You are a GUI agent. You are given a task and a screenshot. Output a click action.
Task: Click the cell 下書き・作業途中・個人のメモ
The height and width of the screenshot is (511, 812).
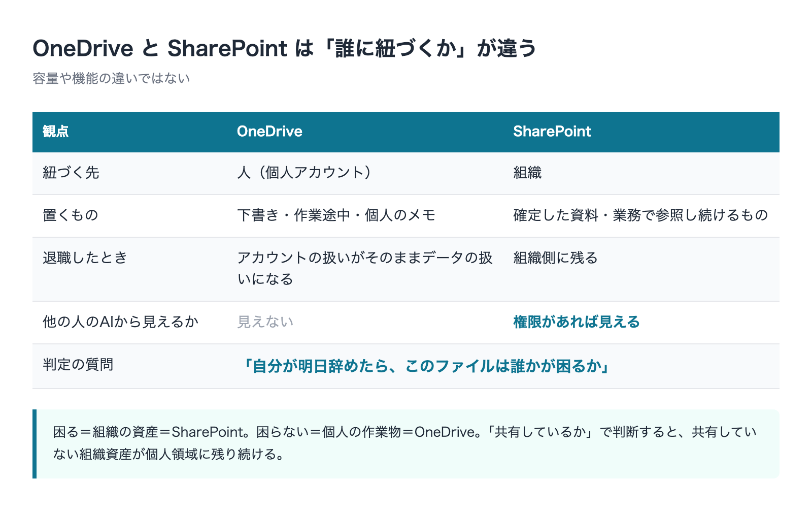pos(336,215)
